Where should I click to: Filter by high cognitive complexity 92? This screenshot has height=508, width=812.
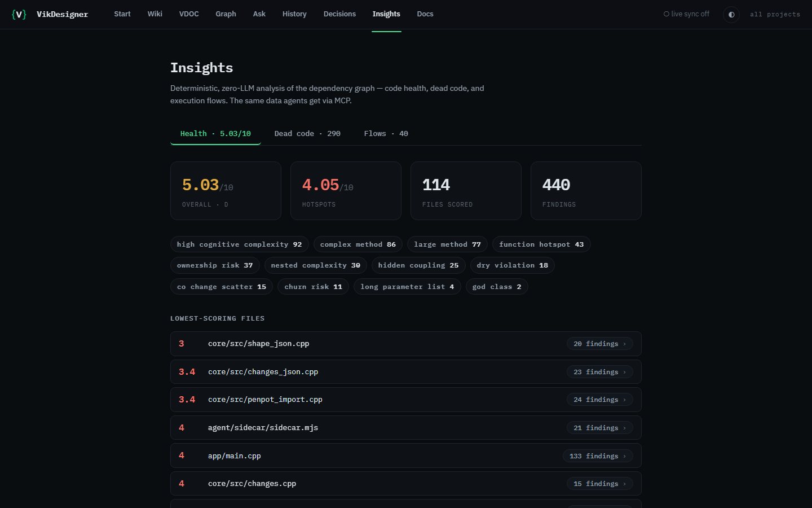[x=239, y=244]
